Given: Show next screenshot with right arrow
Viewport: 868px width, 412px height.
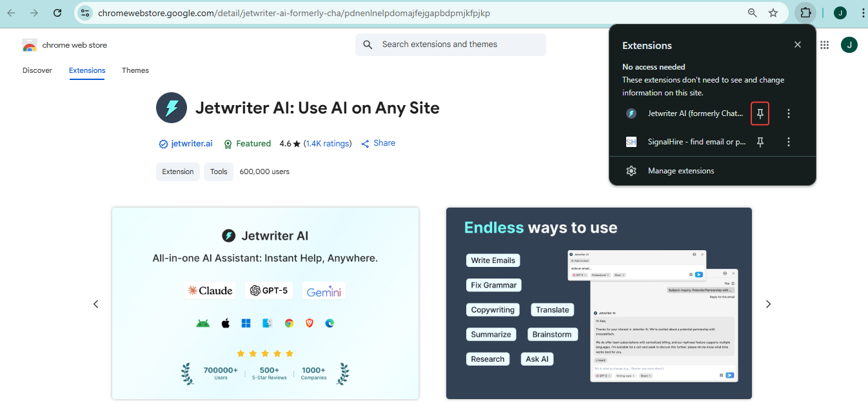Looking at the screenshot, I should pyautogui.click(x=768, y=304).
